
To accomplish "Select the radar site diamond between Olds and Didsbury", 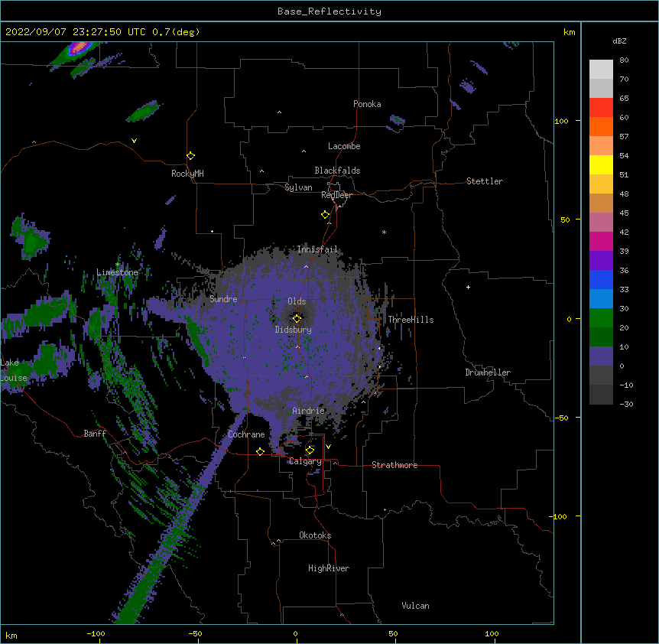I will pyautogui.click(x=297, y=318).
